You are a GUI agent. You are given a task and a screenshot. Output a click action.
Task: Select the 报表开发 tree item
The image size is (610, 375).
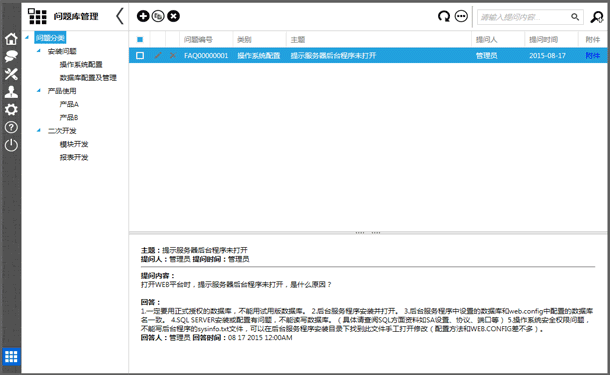[x=74, y=158]
